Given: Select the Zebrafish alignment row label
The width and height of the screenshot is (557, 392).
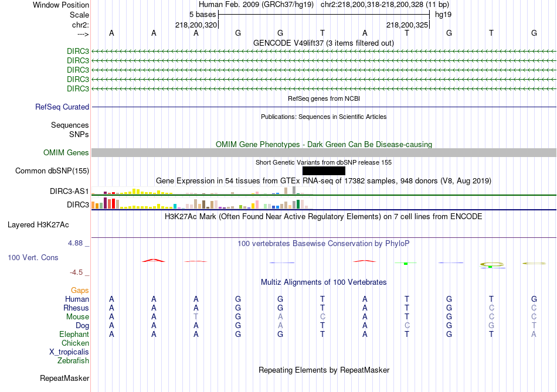Looking at the screenshot, I should [73, 360].
